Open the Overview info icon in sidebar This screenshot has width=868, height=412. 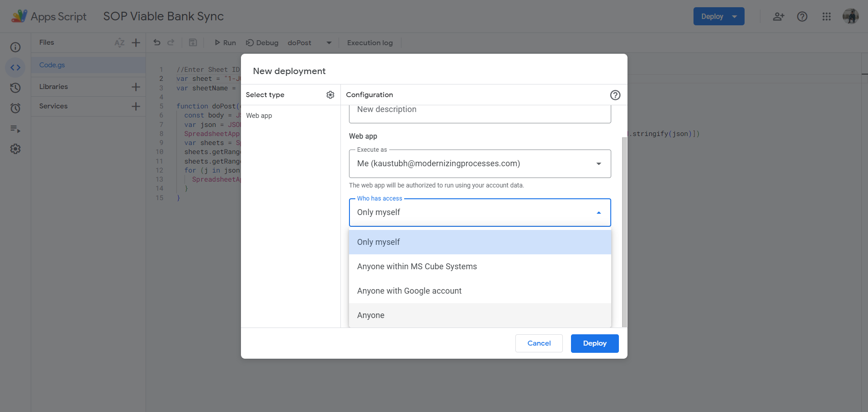click(15, 47)
